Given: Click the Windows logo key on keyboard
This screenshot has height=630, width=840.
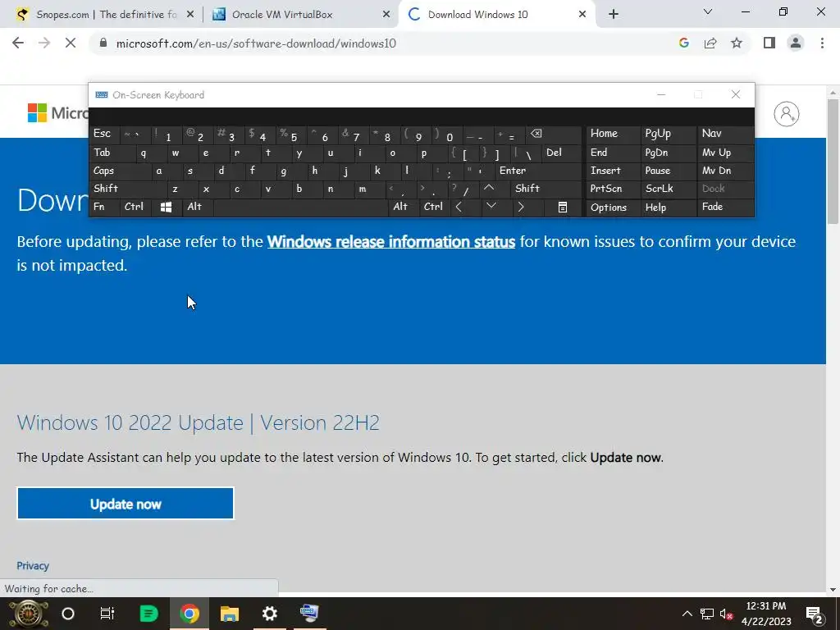Looking at the screenshot, I should pyautogui.click(x=166, y=208).
